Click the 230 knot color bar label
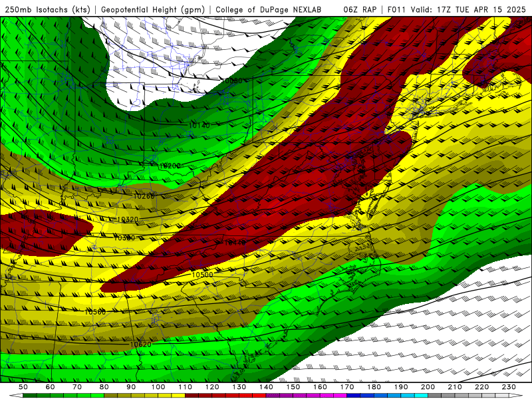 click(509, 387)
